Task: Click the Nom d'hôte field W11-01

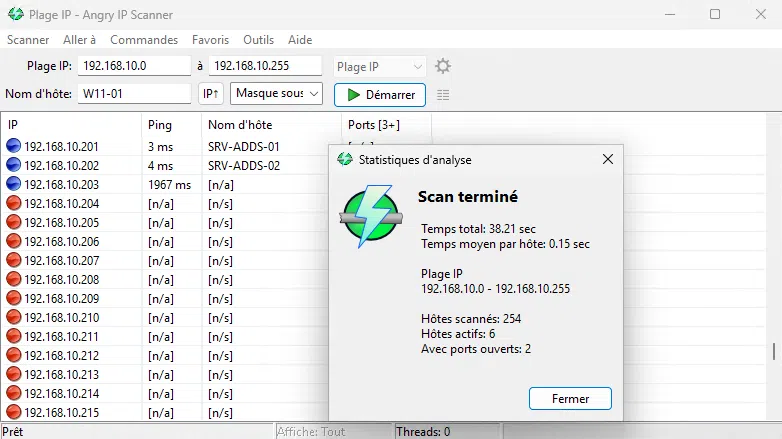Action: click(134, 94)
